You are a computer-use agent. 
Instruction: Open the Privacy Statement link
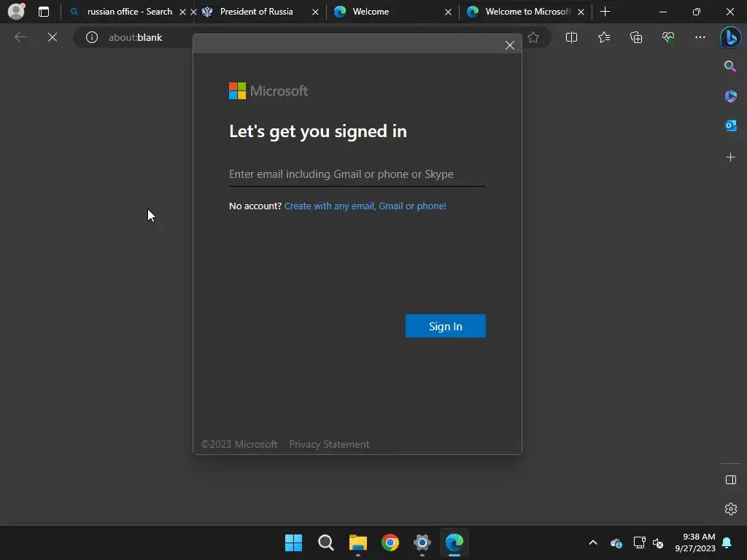click(329, 444)
